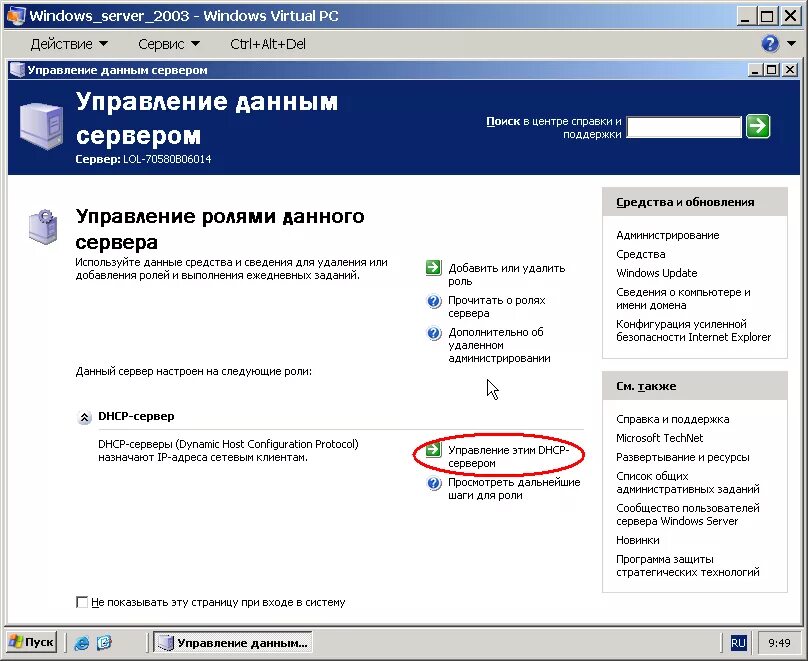Click the help center search input field

[684, 127]
